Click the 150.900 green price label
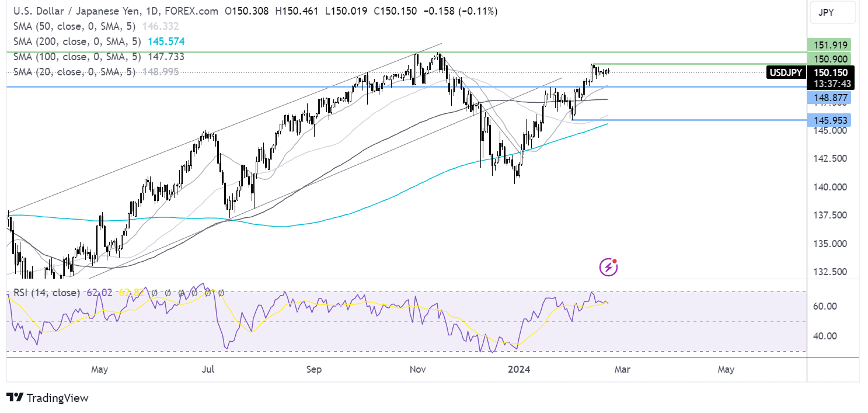The height and width of the screenshot is (413, 868). coord(830,58)
